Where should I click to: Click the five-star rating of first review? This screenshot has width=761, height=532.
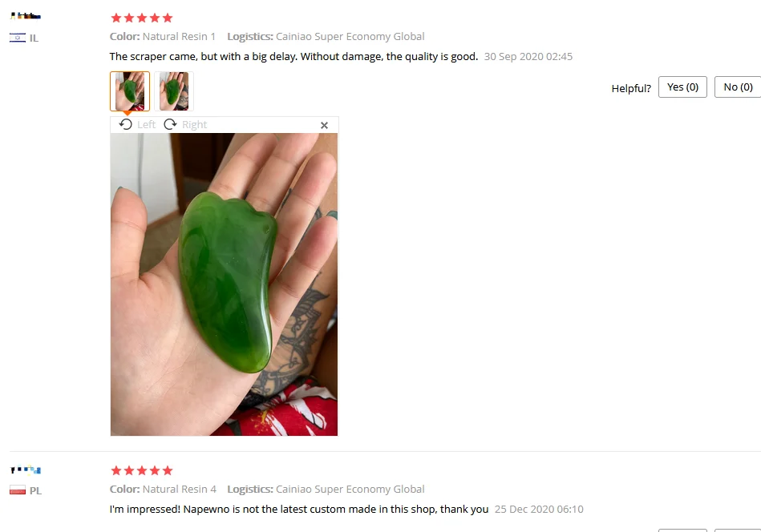142,18
